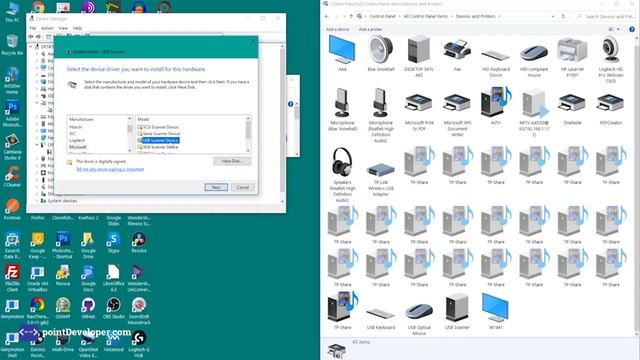The height and width of the screenshot is (360, 640).
Task: Open Logitech G HUB desktop shortcut
Action: coord(139,344)
